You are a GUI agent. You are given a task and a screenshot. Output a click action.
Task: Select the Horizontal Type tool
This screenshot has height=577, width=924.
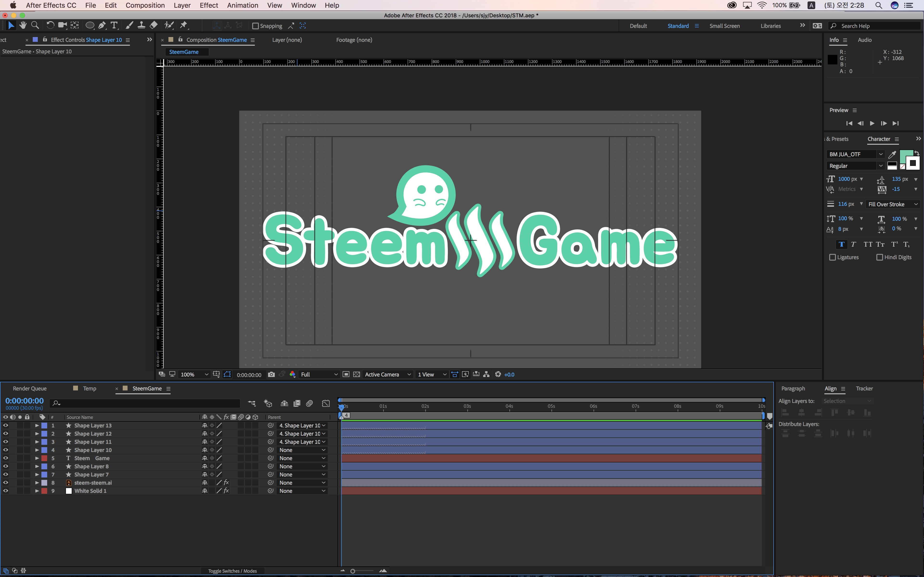[x=114, y=25]
